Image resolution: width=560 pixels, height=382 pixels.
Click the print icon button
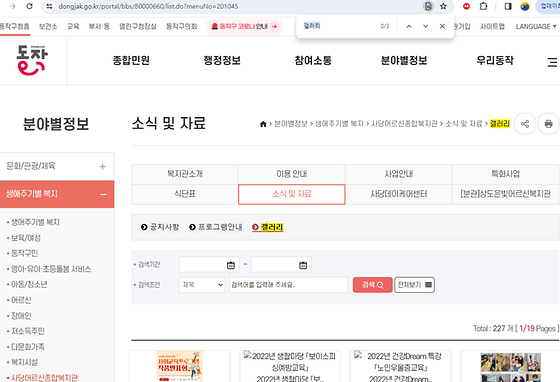click(549, 124)
